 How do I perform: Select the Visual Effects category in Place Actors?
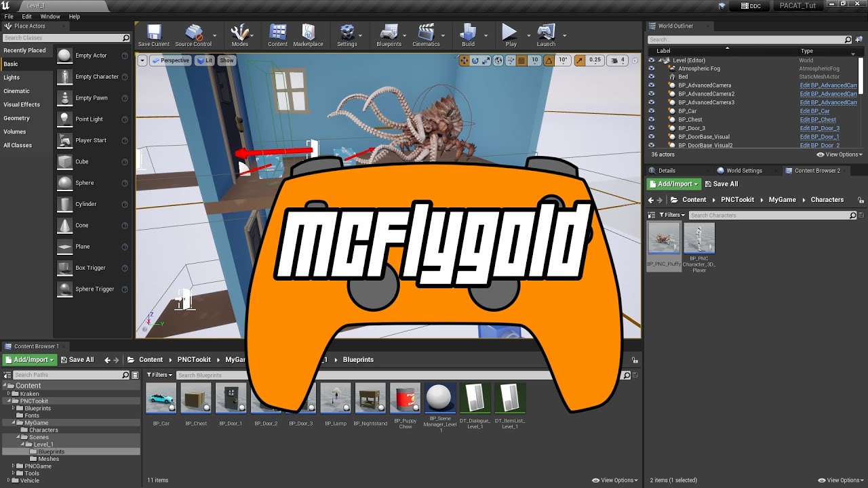[x=22, y=104]
